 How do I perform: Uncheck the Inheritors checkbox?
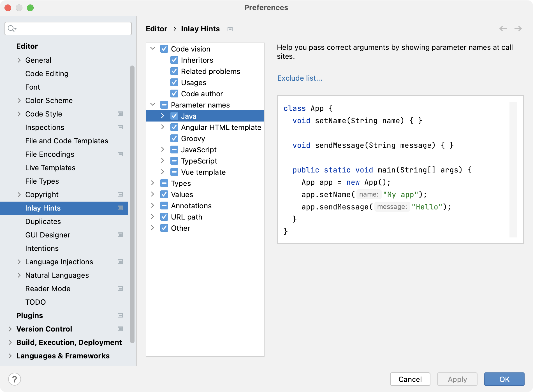[174, 60]
